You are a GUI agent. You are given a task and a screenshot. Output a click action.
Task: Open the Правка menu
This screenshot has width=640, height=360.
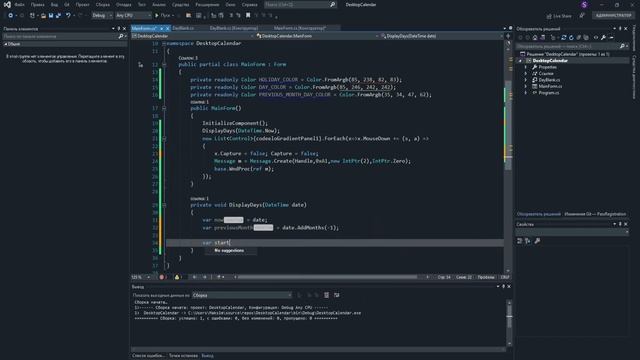pos(37,4)
